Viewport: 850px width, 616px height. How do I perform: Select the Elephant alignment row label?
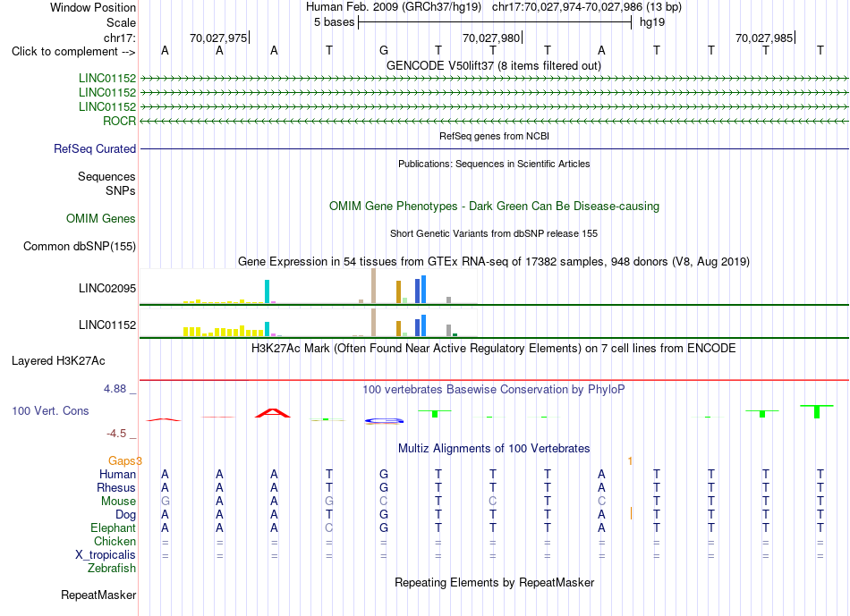tap(114, 527)
